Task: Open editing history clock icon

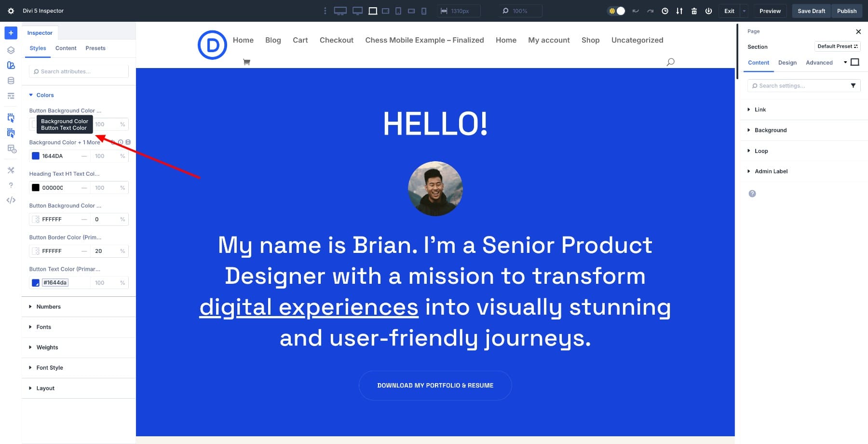Action: pyautogui.click(x=665, y=11)
